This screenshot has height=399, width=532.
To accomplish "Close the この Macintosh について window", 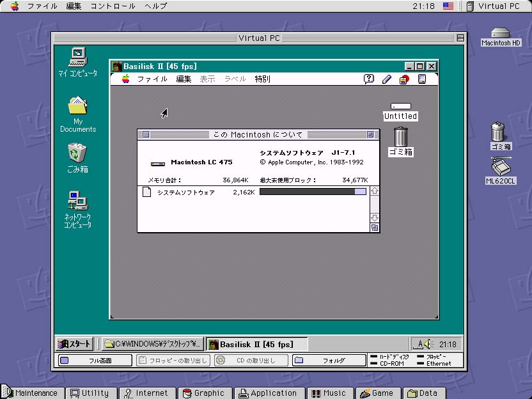I will click(x=146, y=135).
